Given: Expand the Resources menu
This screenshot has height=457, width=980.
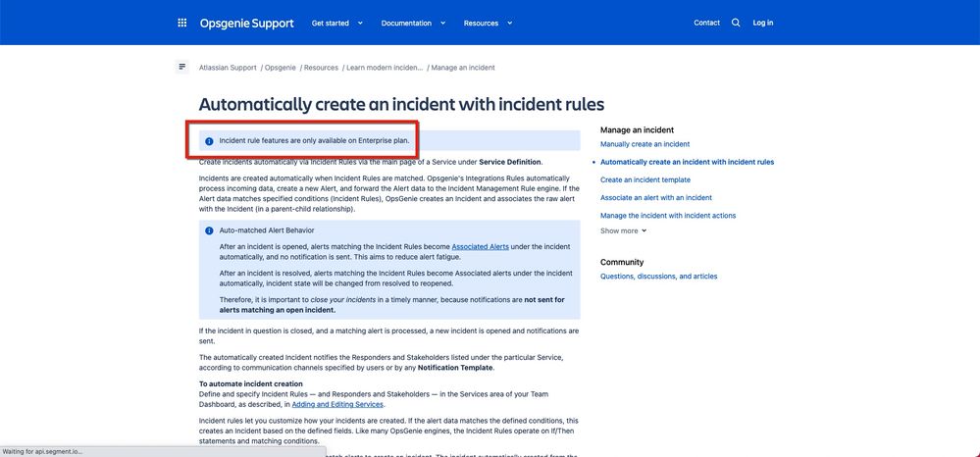Looking at the screenshot, I should (x=488, y=24).
